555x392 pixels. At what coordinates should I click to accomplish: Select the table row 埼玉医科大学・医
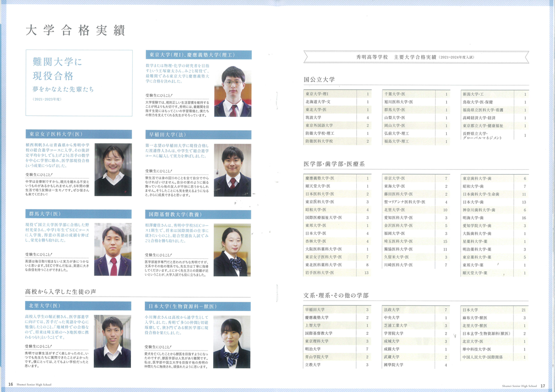coord(416,241)
